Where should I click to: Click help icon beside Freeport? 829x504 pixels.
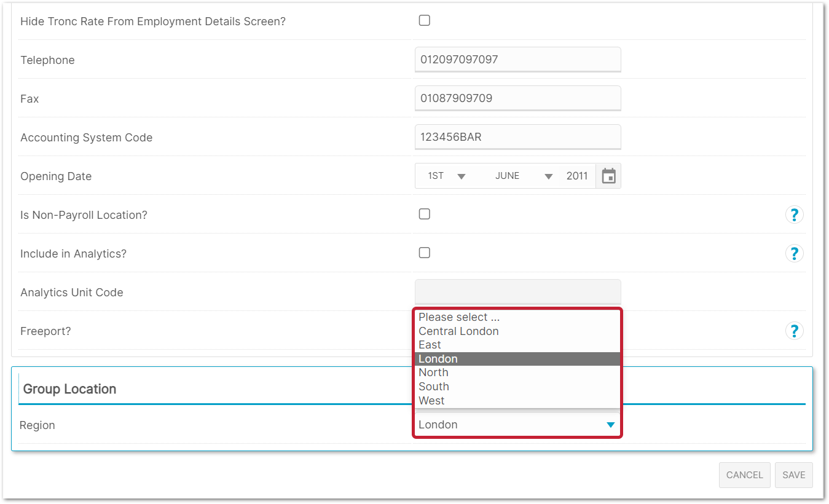(x=794, y=331)
